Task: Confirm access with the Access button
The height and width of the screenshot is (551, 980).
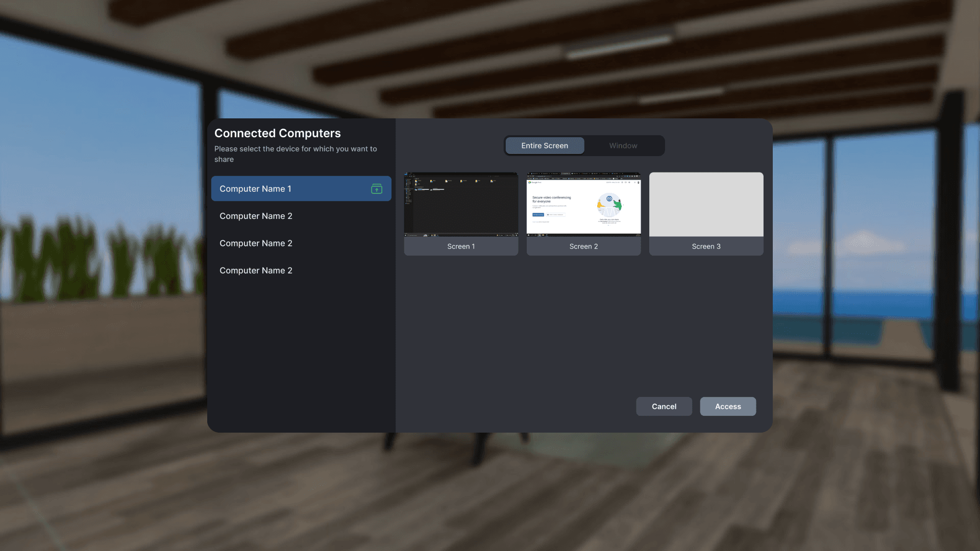Action: point(728,406)
